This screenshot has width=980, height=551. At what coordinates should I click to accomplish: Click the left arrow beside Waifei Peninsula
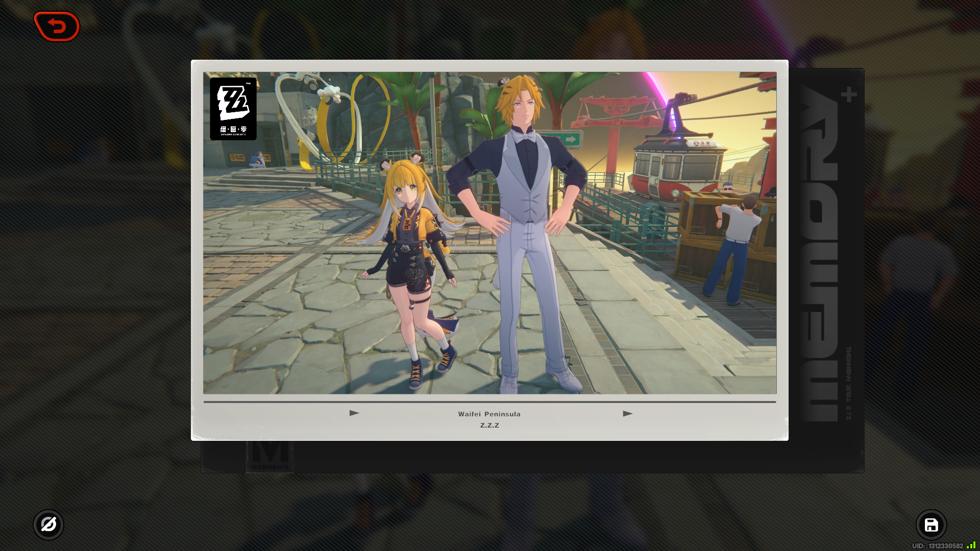354,413
